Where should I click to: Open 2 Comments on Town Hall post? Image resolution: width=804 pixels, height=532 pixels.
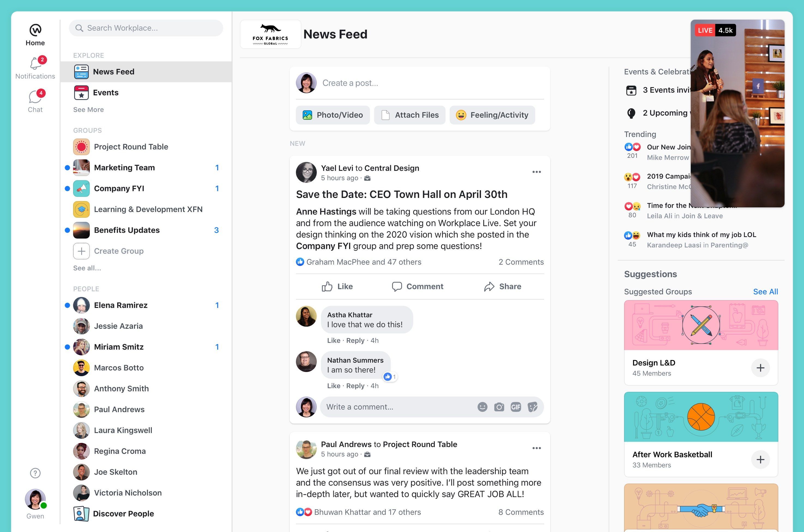coord(521,262)
